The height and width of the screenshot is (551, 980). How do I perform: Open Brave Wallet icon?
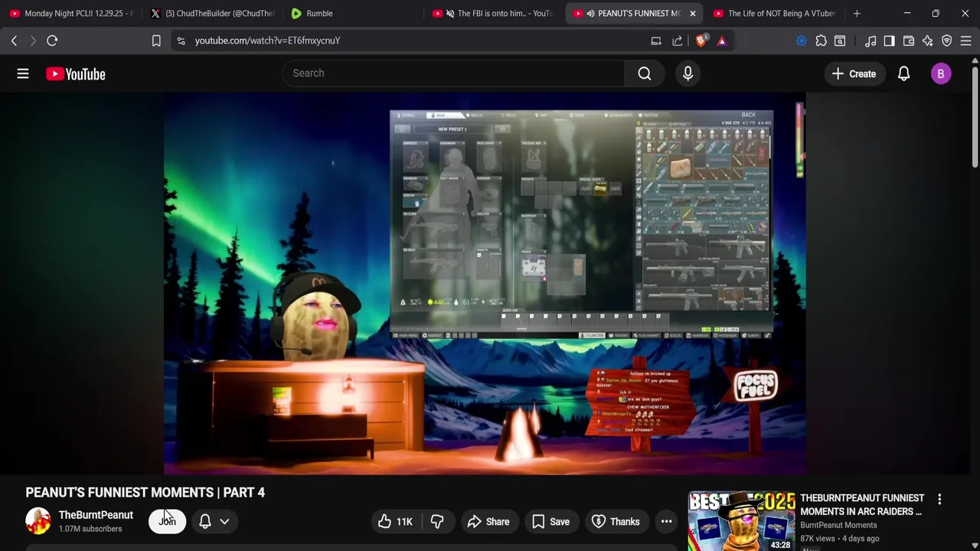[909, 41]
